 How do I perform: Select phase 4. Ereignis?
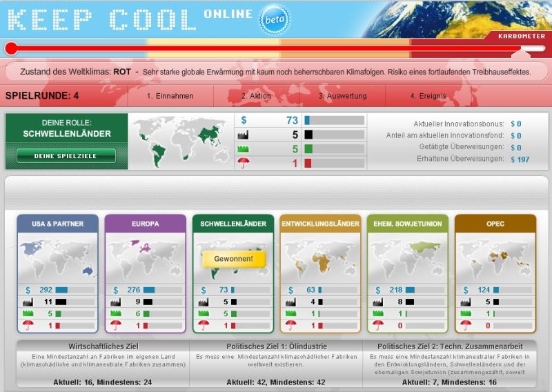pyautogui.click(x=428, y=96)
